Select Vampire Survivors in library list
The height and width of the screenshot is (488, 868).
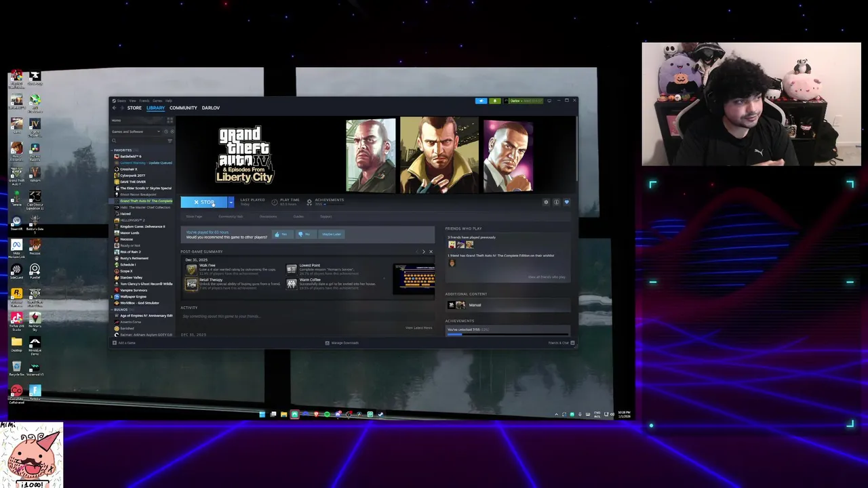134,290
